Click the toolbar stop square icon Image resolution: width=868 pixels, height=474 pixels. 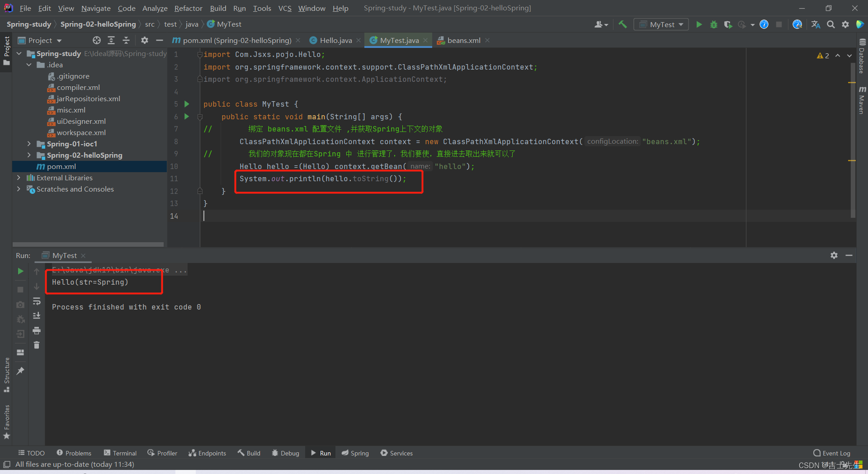click(x=778, y=24)
